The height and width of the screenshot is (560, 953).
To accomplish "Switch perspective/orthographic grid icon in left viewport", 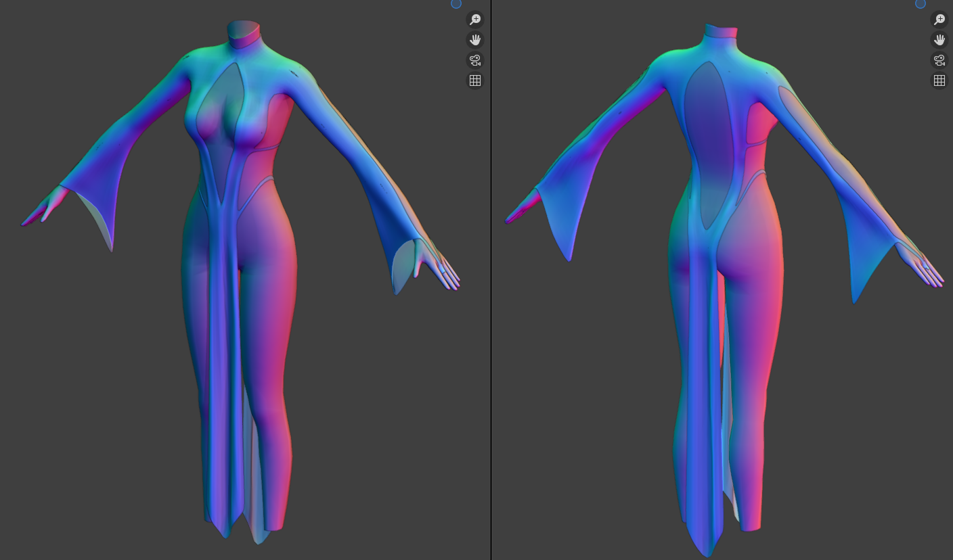I will coord(475,80).
